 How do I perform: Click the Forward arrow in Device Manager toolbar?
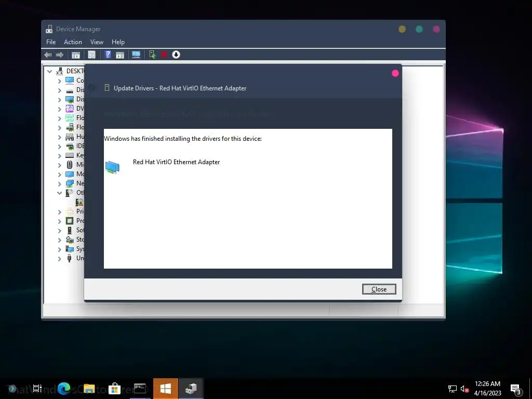point(60,55)
